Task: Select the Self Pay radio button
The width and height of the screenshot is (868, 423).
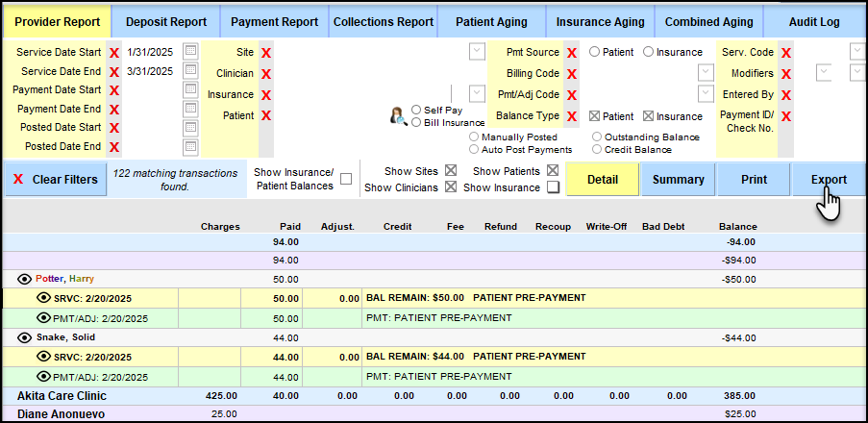Action: pyautogui.click(x=416, y=111)
